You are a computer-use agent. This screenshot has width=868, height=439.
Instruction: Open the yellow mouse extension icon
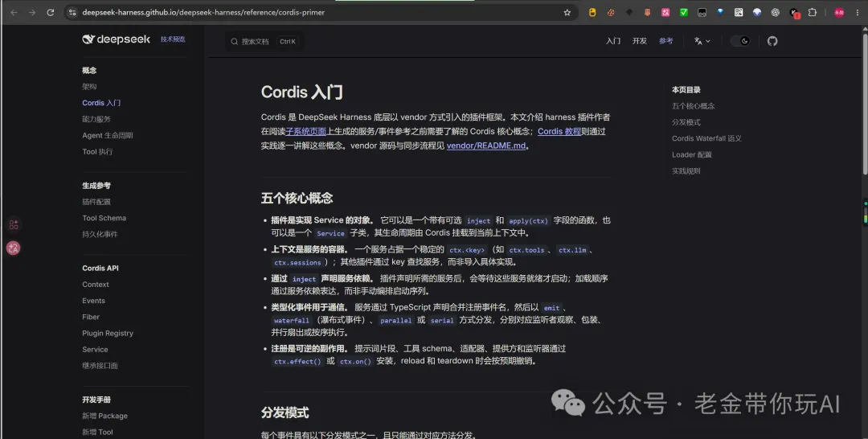tap(592, 12)
